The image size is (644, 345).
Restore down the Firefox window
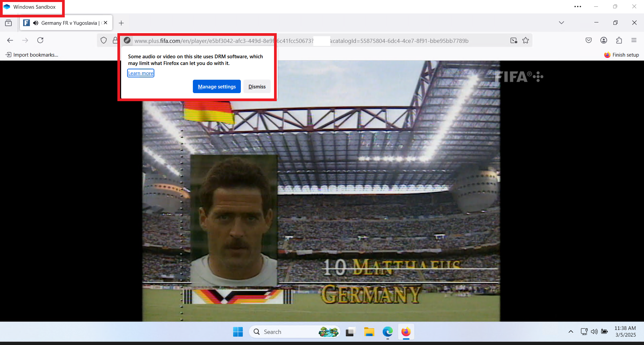[615, 23]
